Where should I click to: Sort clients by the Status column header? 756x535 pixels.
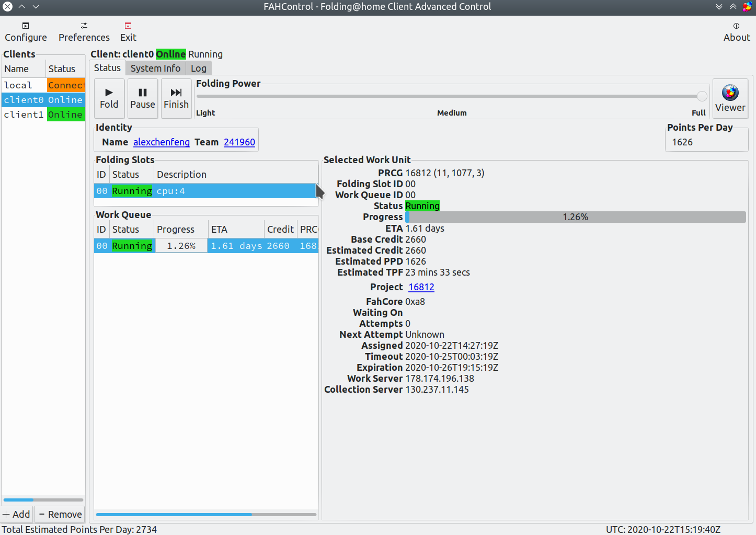point(65,69)
